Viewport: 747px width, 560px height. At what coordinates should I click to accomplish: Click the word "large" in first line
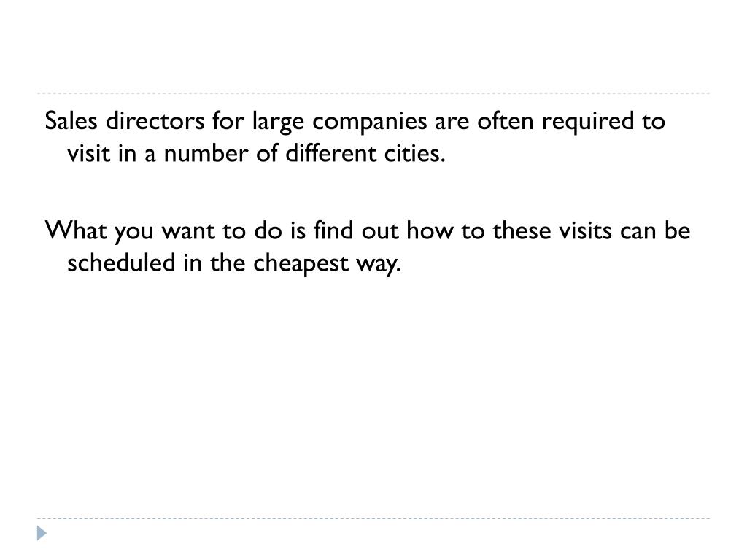(278, 122)
